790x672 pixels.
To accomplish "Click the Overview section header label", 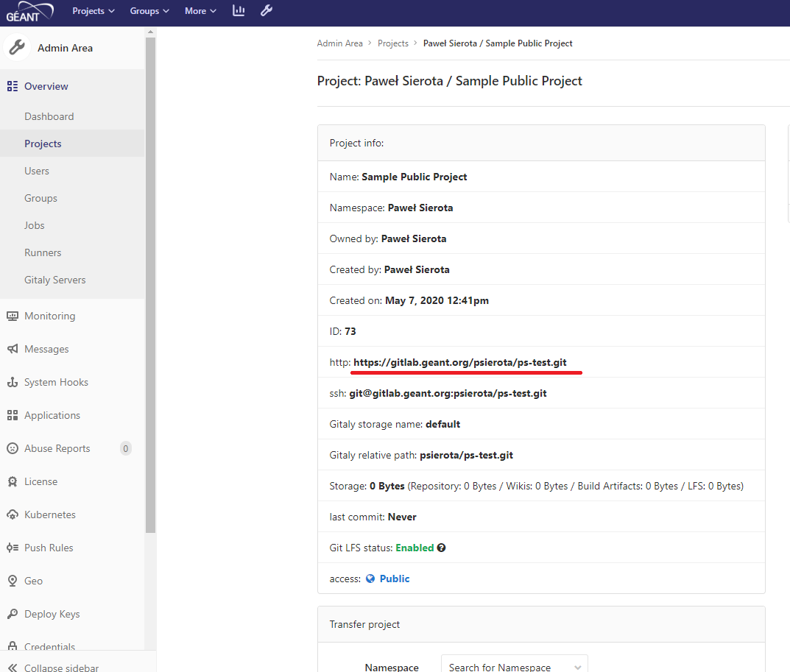I will point(46,86).
